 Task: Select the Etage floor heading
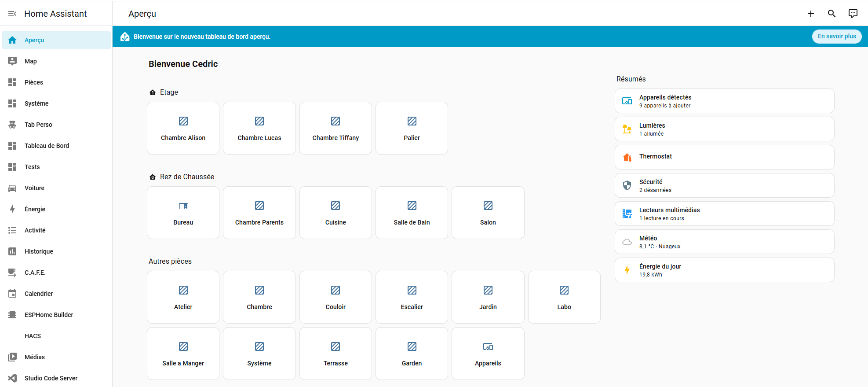tap(169, 92)
